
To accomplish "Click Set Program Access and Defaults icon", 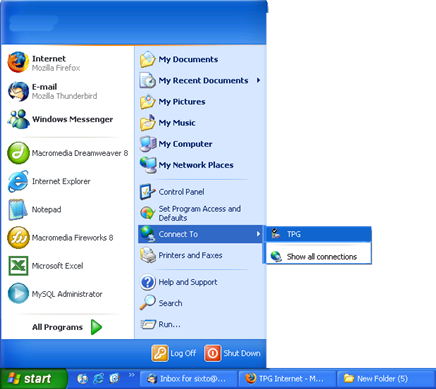I will (x=147, y=213).
